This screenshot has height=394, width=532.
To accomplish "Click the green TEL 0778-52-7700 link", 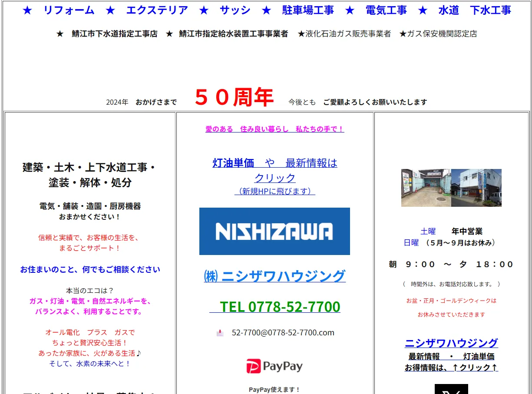I will click(x=274, y=307).
